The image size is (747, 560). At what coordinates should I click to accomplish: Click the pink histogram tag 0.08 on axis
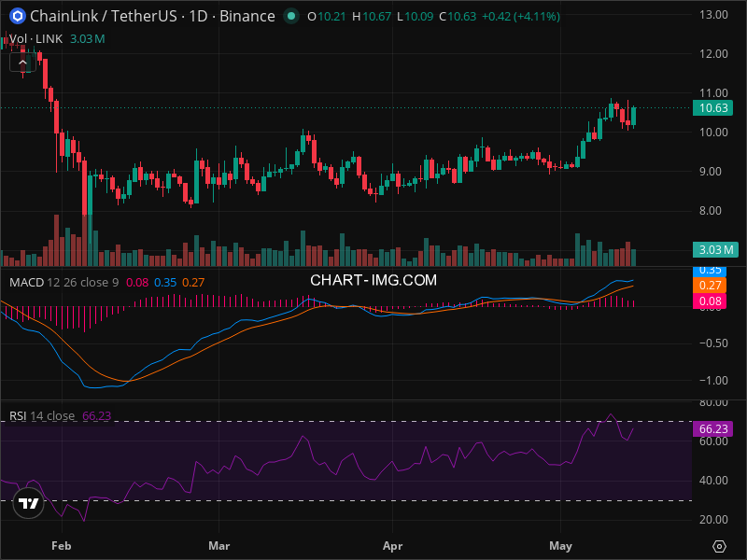pyautogui.click(x=710, y=301)
